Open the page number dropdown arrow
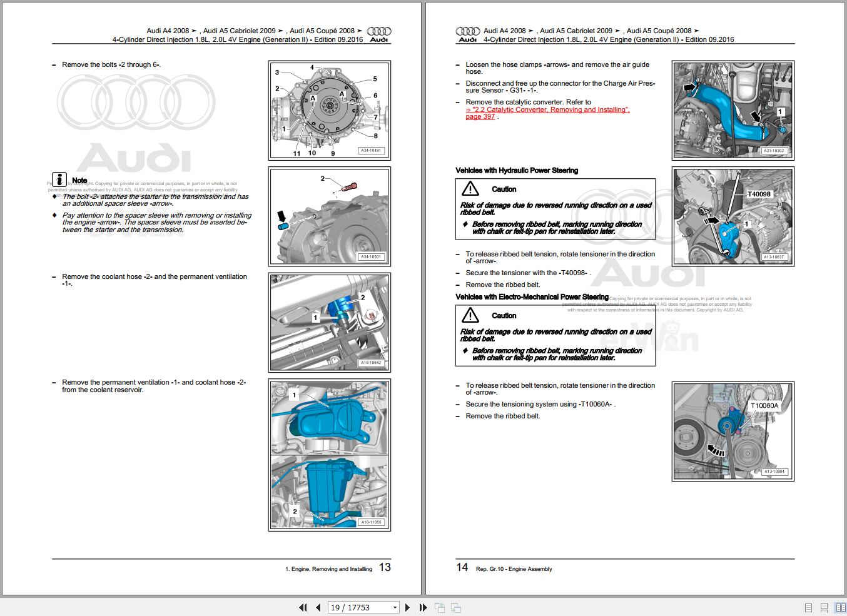Viewport: 847px width, 616px height. tap(395, 607)
